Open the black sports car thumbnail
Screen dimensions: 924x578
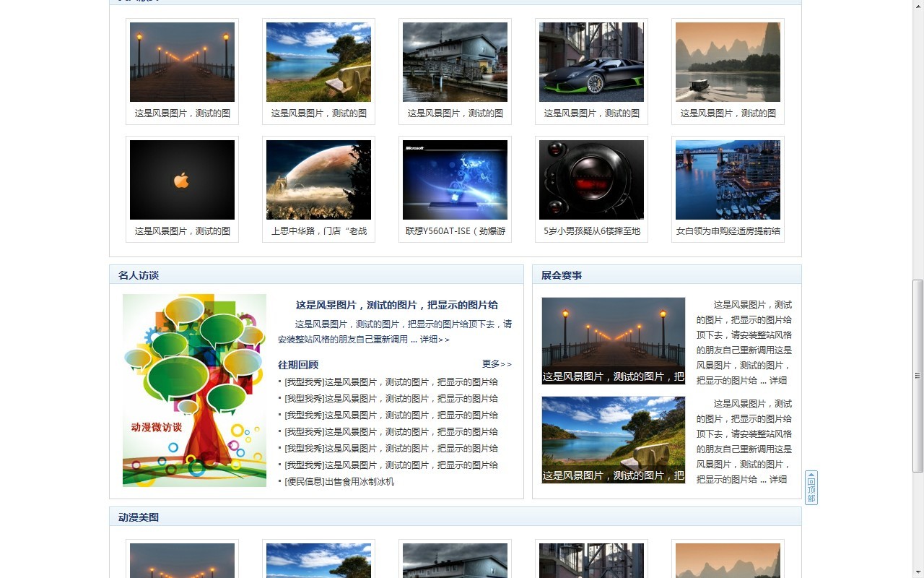coord(591,62)
